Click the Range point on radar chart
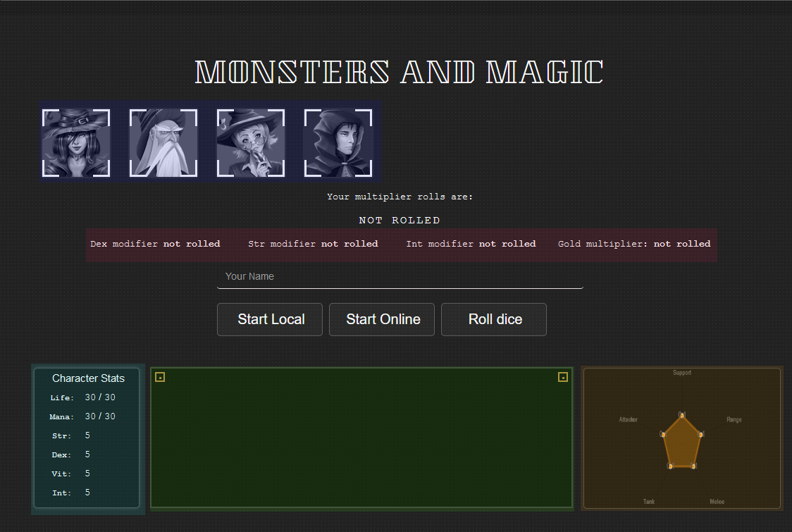This screenshot has width=792, height=532. pos(700,434)
